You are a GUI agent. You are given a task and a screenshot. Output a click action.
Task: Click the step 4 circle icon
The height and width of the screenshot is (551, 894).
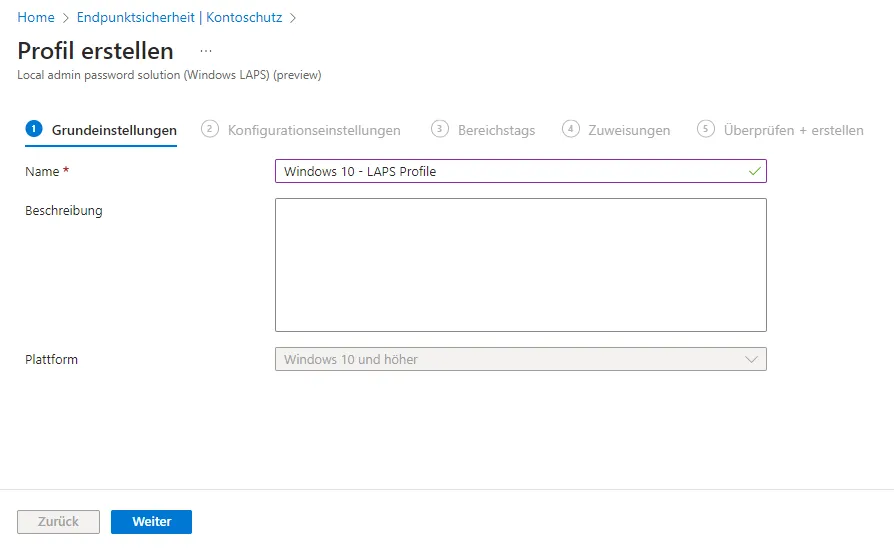571,129
